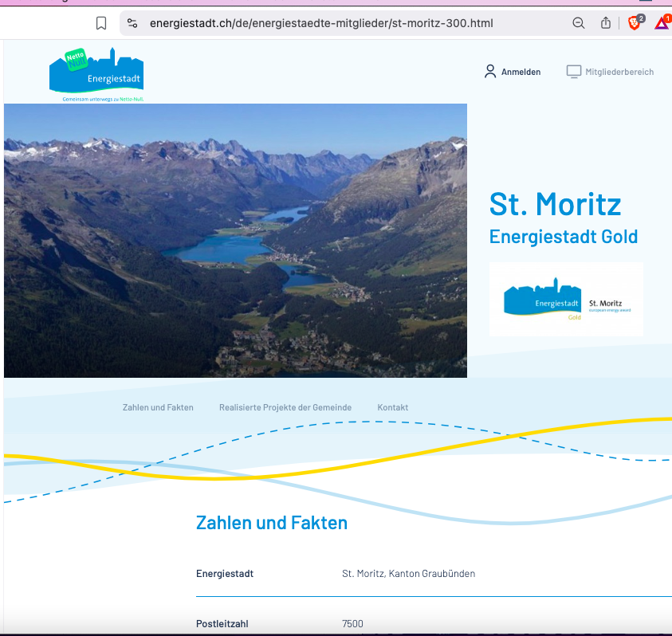Click the Energiestadt Gold St. Moritz badge
The height and width of the screenshot is (636, 672).
[566, 300]
